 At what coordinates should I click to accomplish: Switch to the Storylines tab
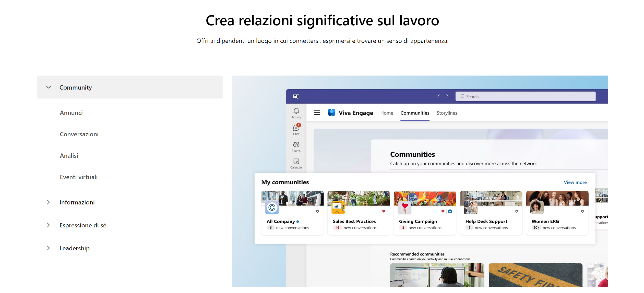447,113
